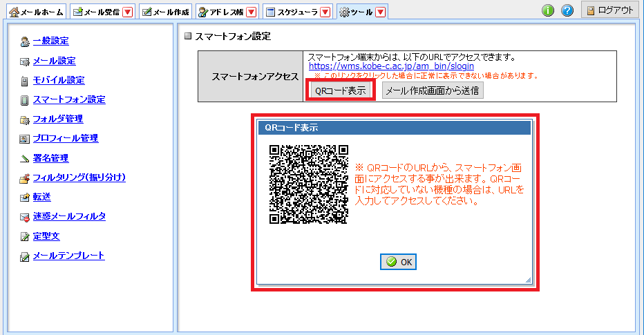Image resolution: width=644 pixels, height=335 pixels.
Task: Click OK in QRコード表示 dialog
Action: (399, 262)
